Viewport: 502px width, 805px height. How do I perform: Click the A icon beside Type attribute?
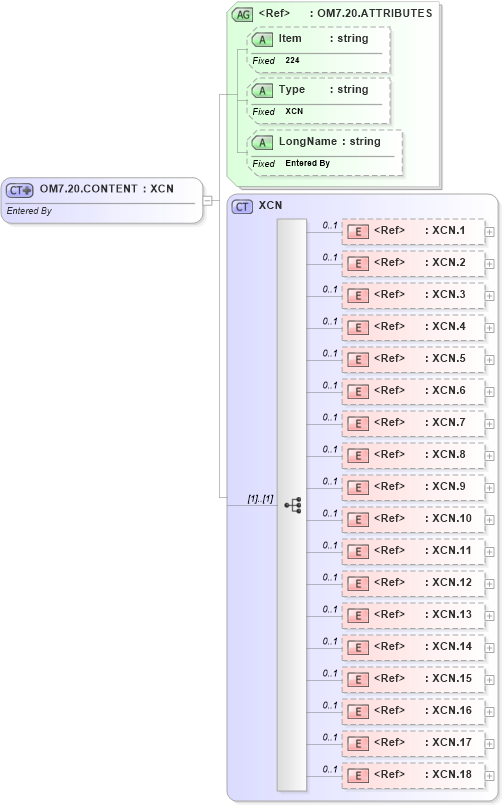(x=262, y=90)
